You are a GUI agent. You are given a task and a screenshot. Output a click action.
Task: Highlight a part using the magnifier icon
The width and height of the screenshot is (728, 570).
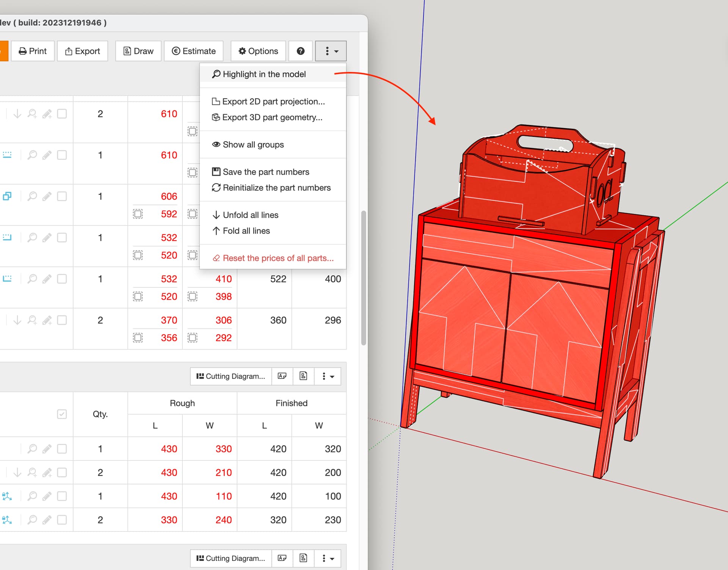32,114
